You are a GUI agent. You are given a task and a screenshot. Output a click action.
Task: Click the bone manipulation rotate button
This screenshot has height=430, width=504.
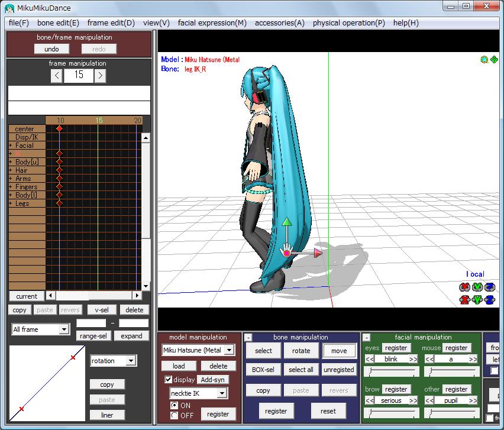[301, 351]
